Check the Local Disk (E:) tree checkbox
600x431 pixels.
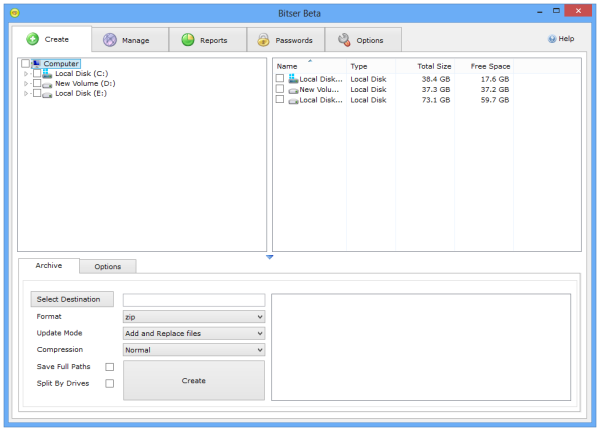(37, 93)
